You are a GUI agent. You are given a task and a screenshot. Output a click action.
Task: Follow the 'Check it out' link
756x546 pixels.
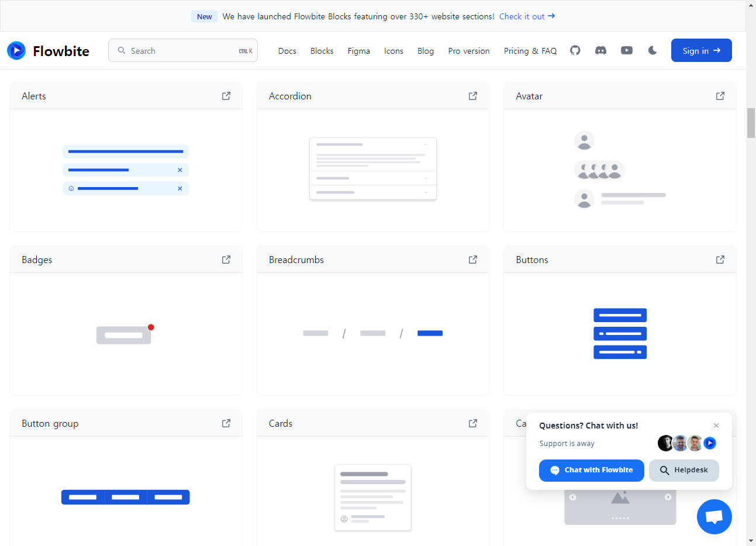pos(527,16)
